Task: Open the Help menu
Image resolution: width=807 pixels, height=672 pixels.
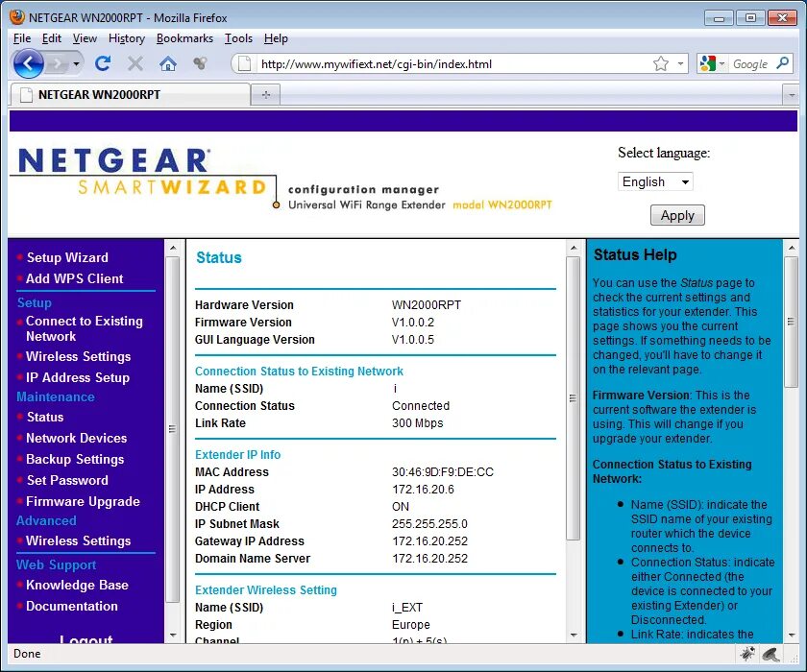Action: [276, 38]
